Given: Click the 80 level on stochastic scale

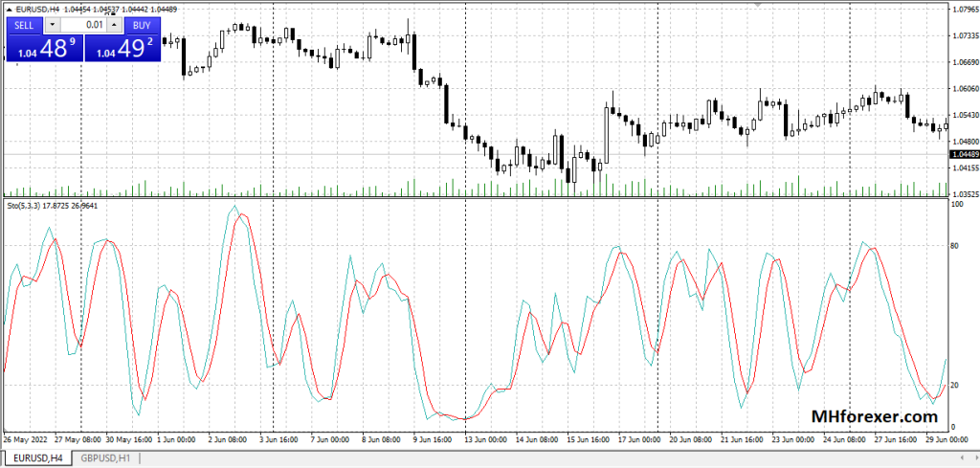Looking at the screenshot, I should tap(955, 246).
